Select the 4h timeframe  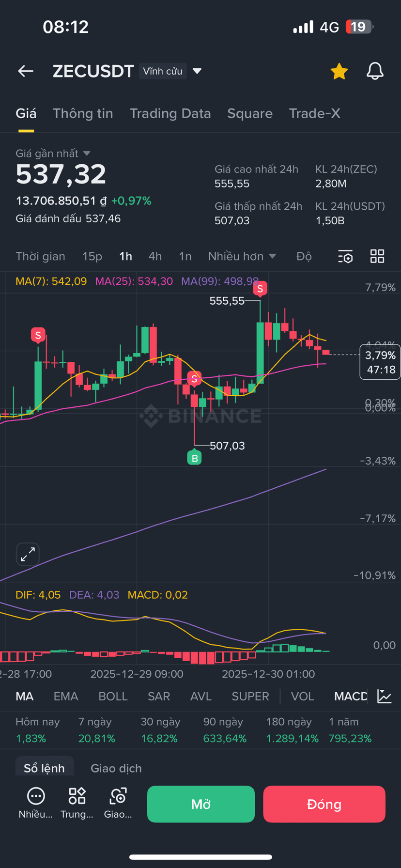(155, 256)
